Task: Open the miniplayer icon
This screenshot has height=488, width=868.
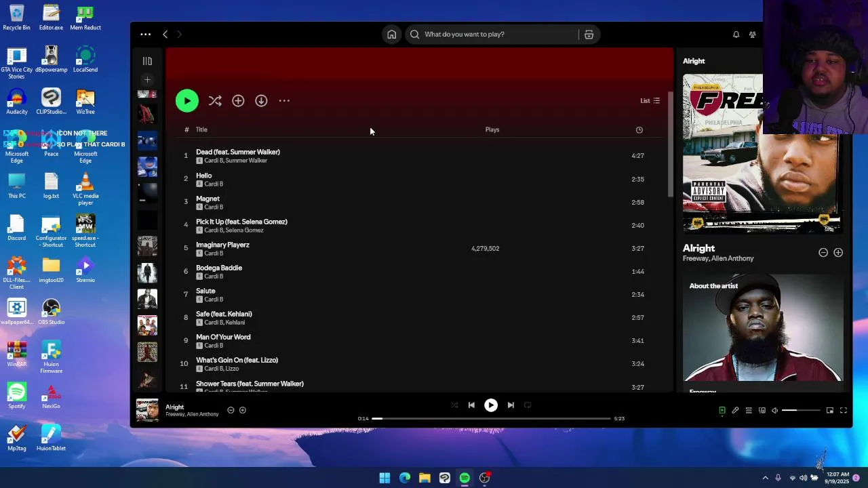Action: pyautogui.click(x=830, y=410)
